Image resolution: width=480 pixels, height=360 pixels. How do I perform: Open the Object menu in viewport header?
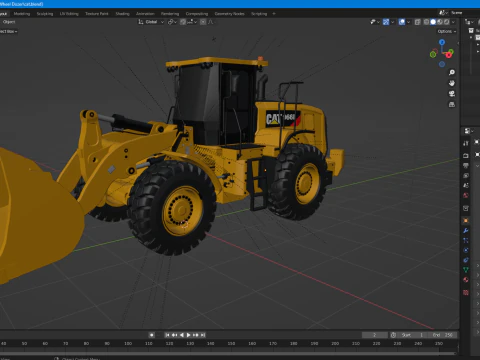(x=9, y=22)
